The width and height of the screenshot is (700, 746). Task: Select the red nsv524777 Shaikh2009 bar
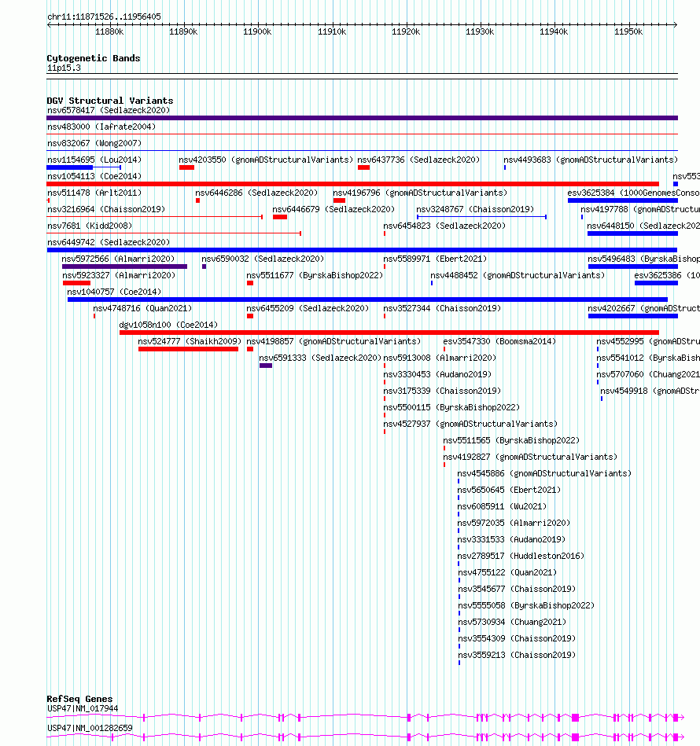pyautogui.click(x=189, y=349)
